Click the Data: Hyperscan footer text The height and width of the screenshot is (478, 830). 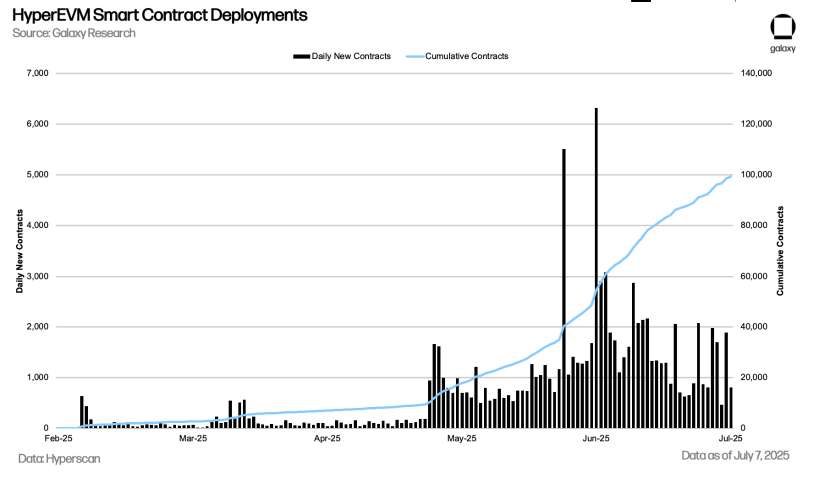[59, 458]
